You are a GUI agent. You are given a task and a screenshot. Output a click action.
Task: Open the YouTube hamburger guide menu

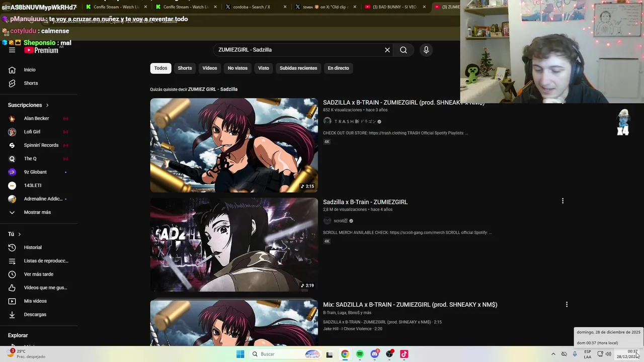pyautogui.click(x=12, y=50)
